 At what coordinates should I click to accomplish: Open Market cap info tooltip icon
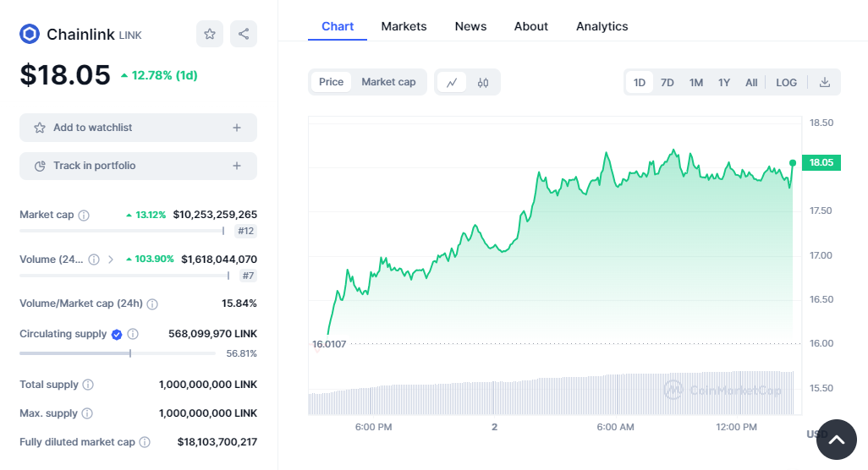84,216
